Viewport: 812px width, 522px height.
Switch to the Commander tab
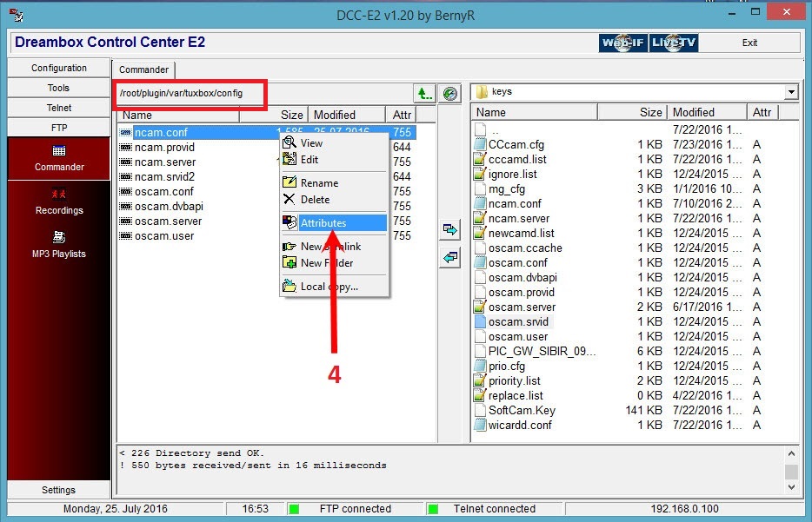click(x=143, y=69)
